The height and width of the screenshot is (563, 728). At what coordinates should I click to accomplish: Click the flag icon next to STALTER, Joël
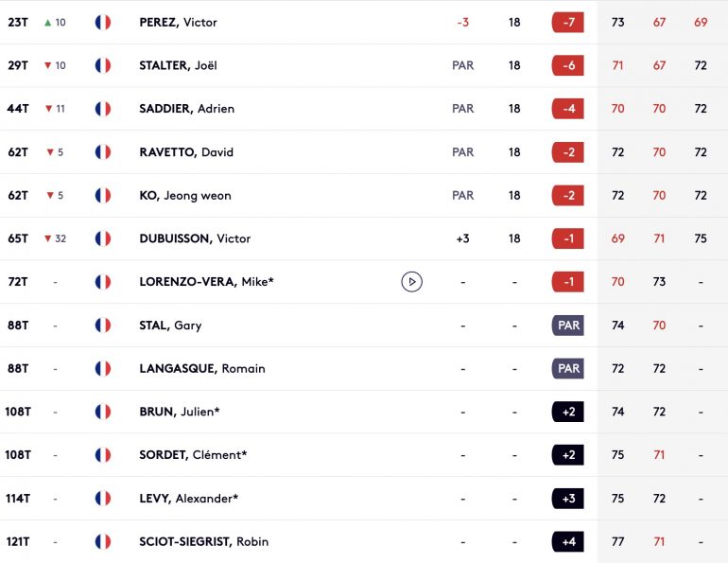tap(103, 65)
